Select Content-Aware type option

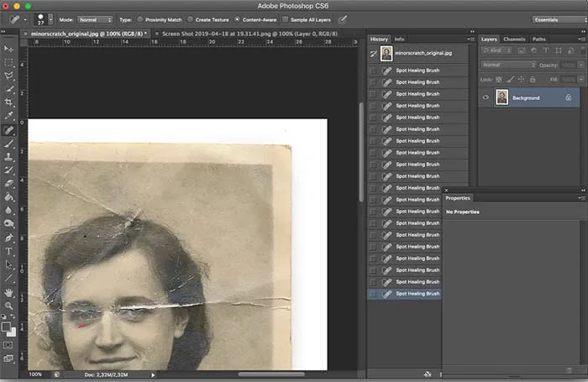(x=237, y=19)
